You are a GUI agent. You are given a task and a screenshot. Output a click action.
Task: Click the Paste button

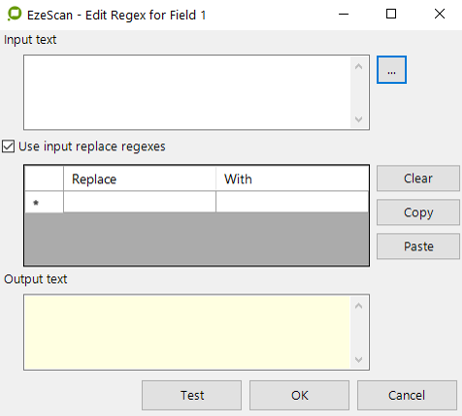pos(418,247)
